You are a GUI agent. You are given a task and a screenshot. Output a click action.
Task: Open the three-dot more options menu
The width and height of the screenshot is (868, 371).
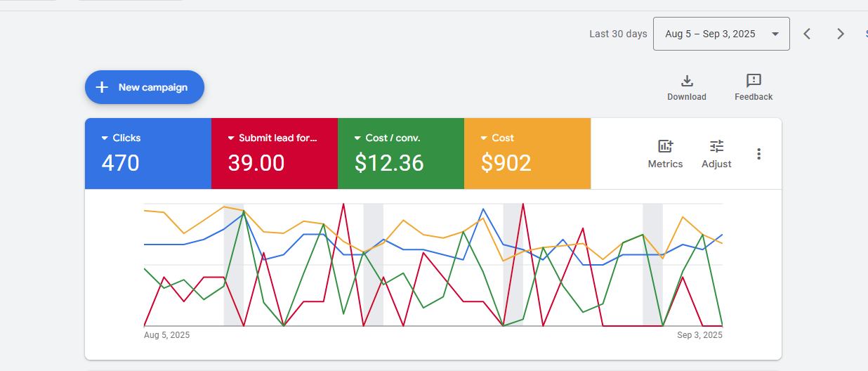tap(758, 154)
